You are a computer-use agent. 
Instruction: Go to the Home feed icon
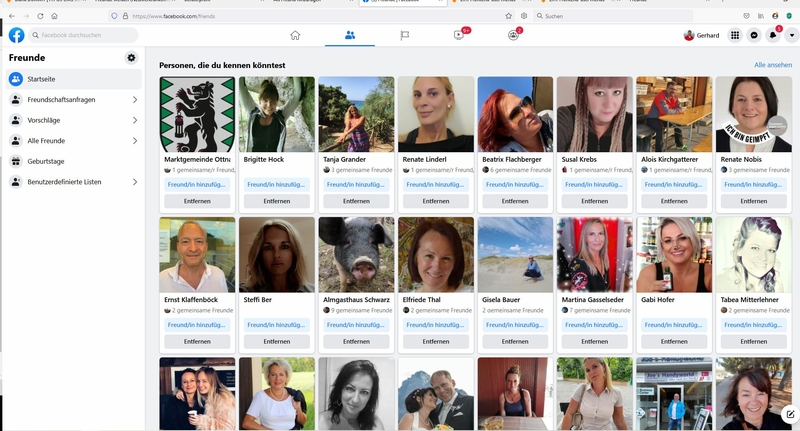[295, 35]
